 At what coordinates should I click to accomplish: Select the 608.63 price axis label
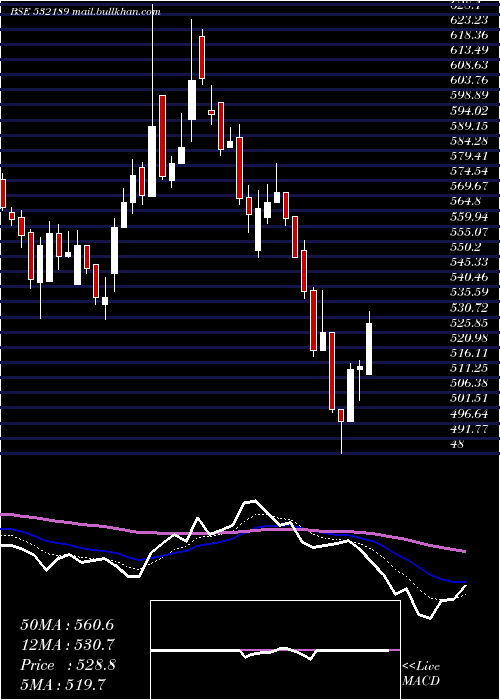(469, 65)
